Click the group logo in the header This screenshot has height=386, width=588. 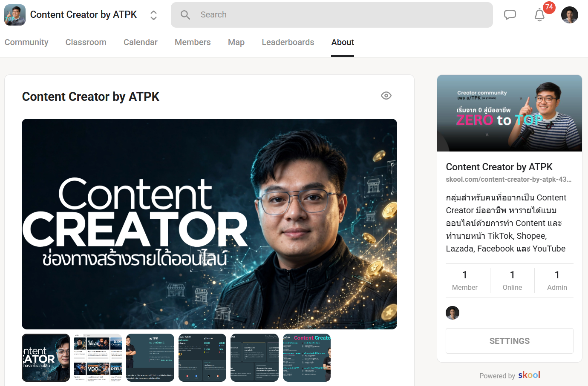15,15
